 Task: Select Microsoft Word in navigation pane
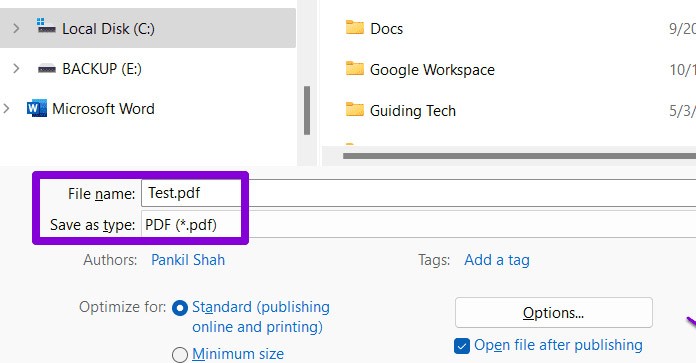click(x=103, y=109)
